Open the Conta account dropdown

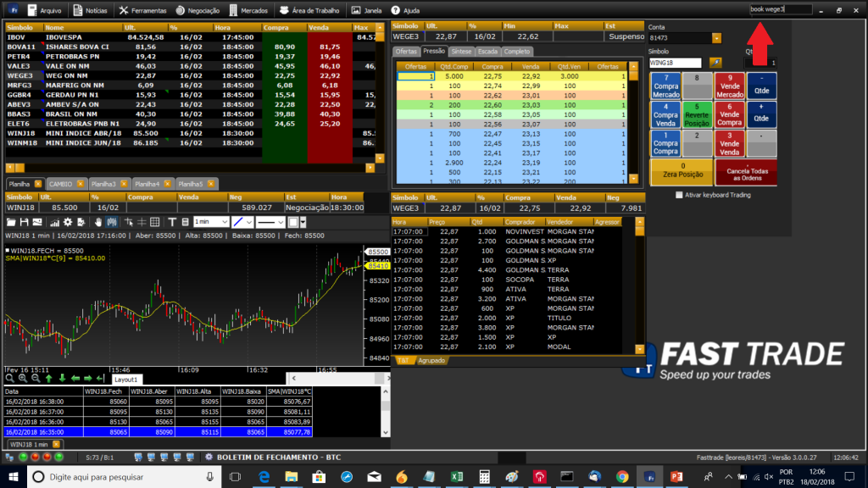(716, 38)
